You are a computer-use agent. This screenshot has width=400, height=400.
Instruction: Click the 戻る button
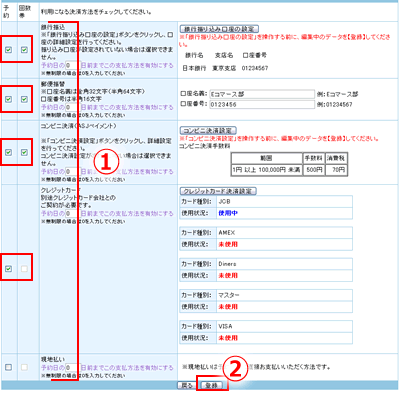tap(187, 385)
